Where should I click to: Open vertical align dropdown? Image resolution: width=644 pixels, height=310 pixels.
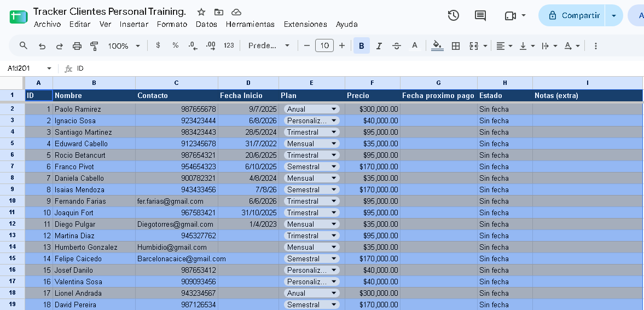click(527, 45)
